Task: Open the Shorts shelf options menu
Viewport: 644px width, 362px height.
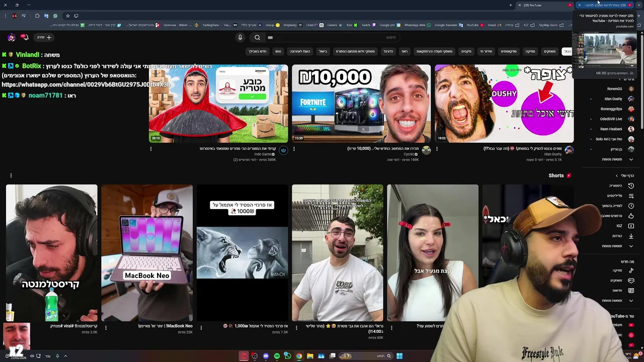Action: coord(11,175)
